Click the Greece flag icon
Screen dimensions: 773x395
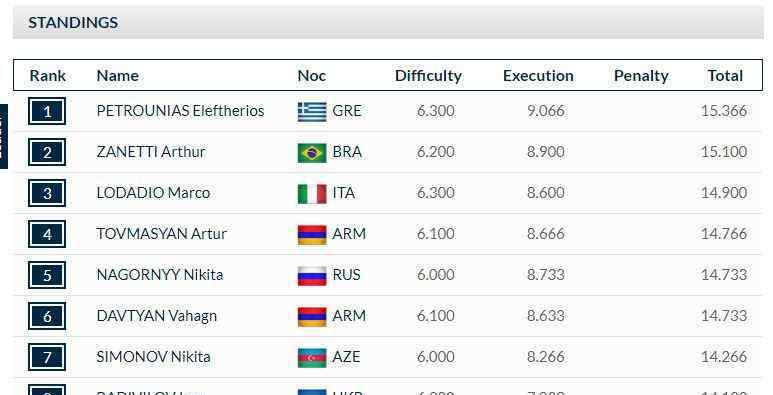tap(312, 111)
